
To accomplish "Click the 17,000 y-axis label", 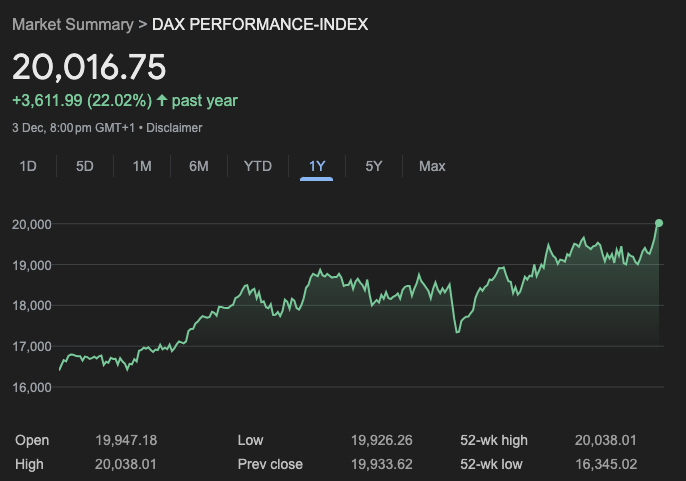I will click(32, 347).
